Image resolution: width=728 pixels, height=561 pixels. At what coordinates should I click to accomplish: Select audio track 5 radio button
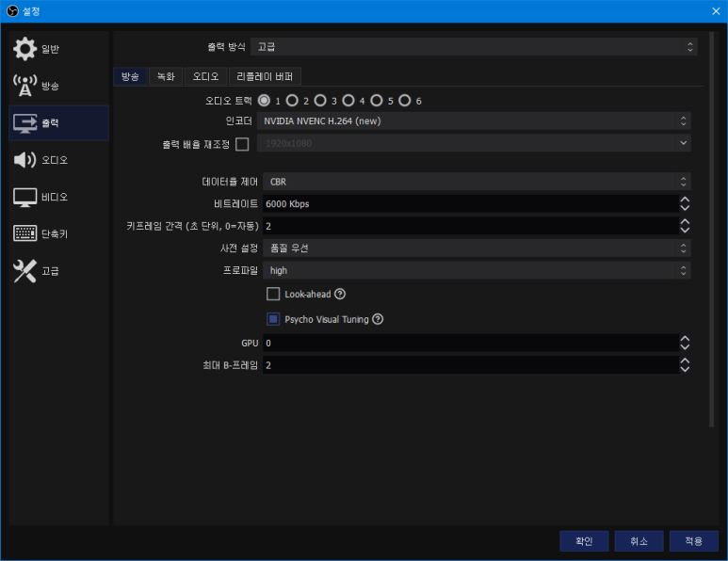click(377, 100)
